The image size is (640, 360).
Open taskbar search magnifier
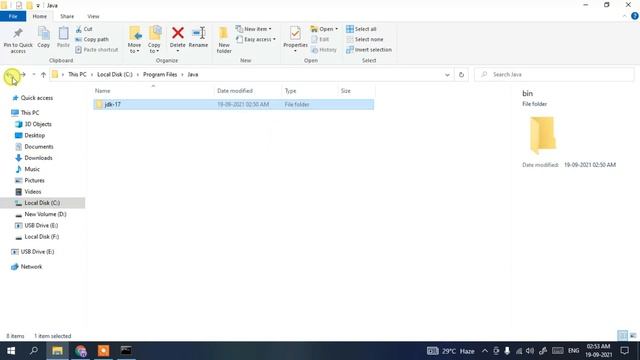[x=34, y=351]
